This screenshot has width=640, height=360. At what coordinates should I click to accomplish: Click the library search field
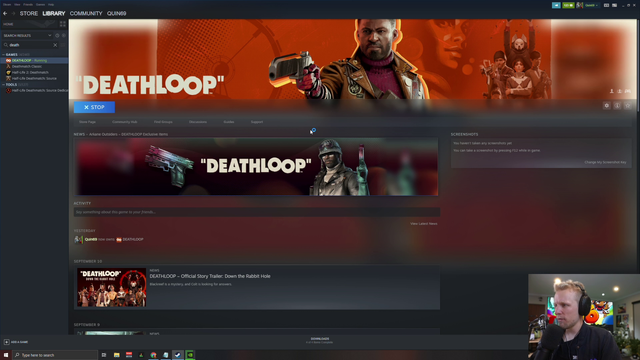tap(31, 45)
